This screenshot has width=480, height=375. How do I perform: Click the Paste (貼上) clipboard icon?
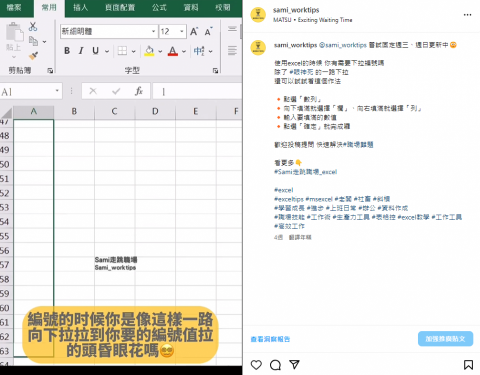(x=14, y=32)
